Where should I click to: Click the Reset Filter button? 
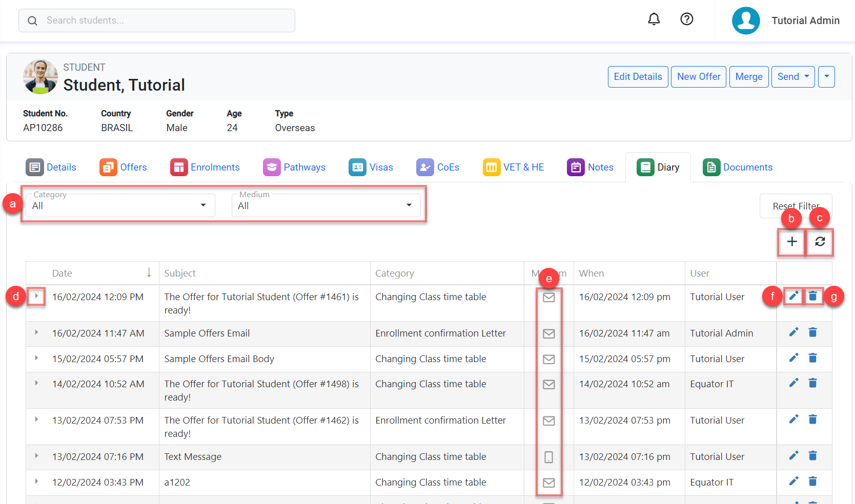click(796, 206)
